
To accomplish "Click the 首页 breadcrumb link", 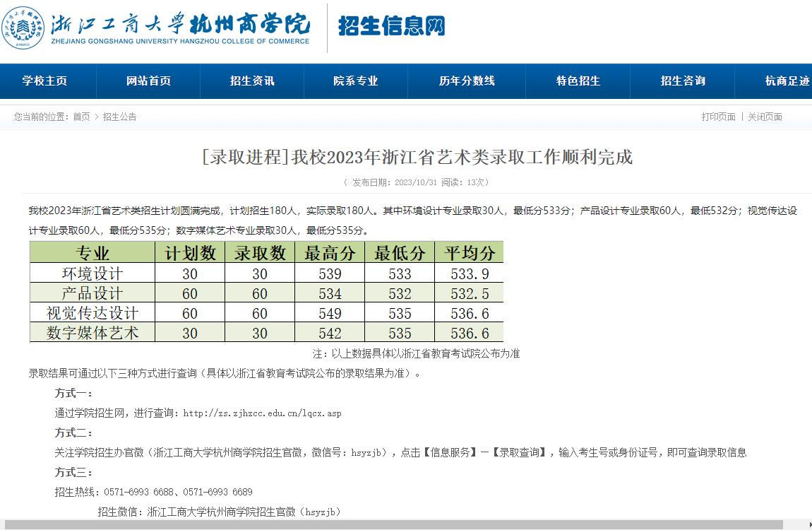I will [x=81, y=117].
